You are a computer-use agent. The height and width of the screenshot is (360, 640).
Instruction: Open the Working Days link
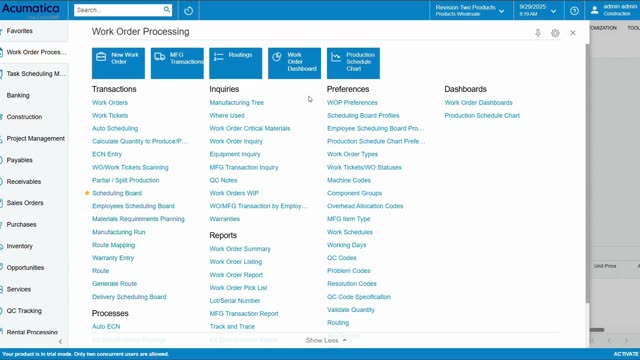(x=347, y=245)
